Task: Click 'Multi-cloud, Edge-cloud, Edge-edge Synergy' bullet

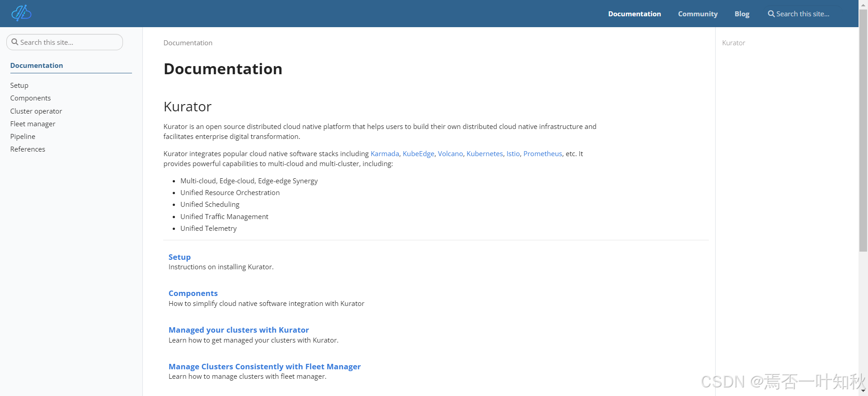Action: 249,181
